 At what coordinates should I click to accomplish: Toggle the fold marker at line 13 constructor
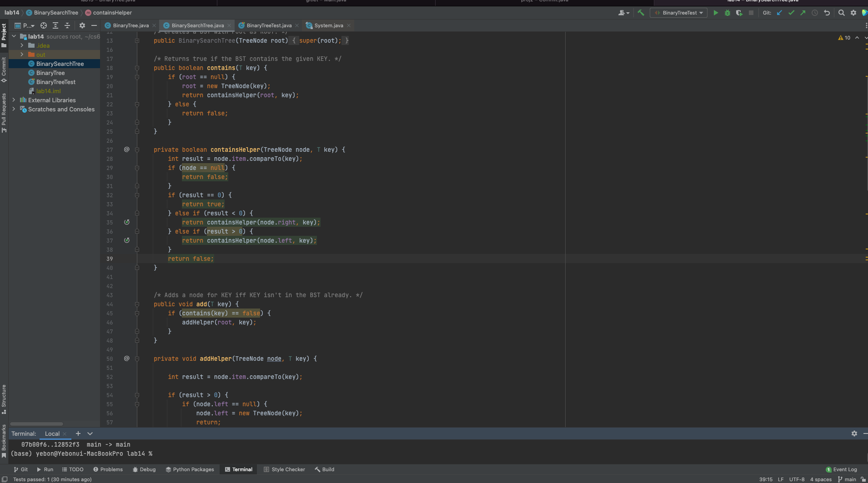pyautogui.click(x=137, y=41)
